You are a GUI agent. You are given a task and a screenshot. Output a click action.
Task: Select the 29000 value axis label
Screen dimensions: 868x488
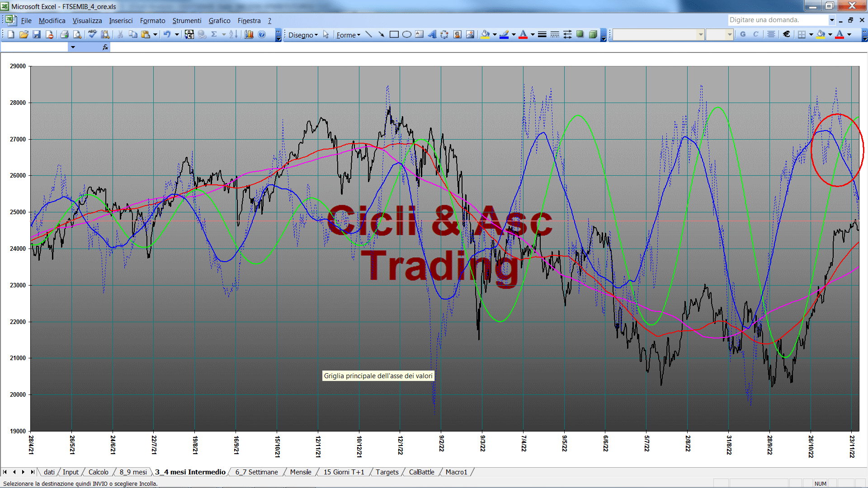pyautogui.click(x=18, y=66)
